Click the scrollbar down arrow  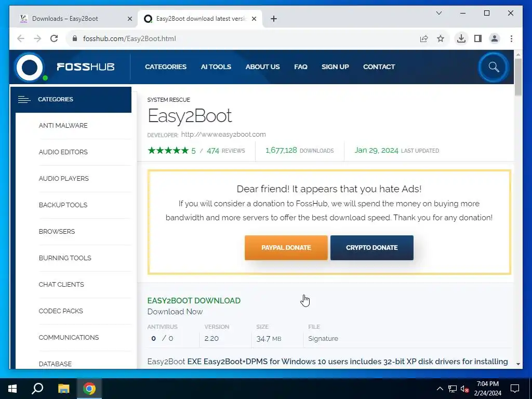[x=518, y=364]
